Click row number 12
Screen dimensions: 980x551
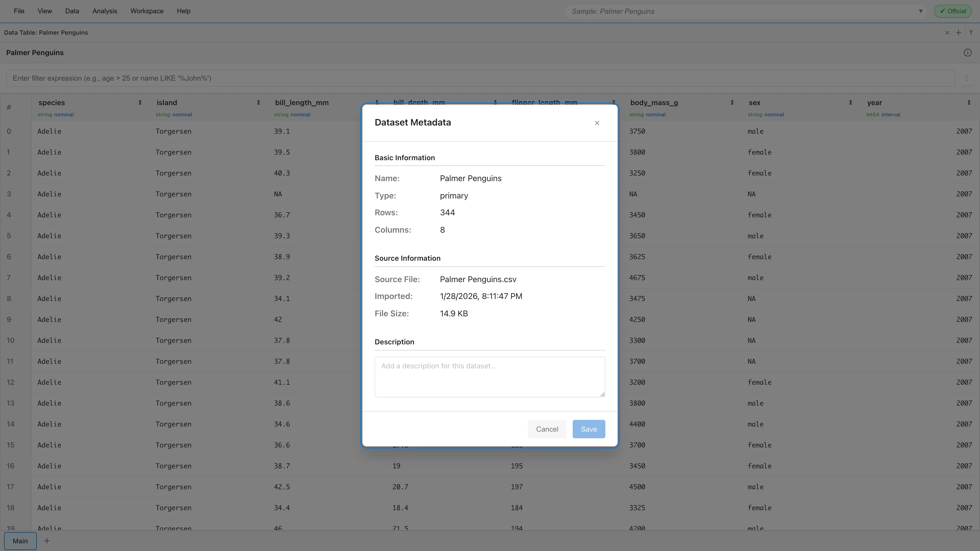[x=10, y=382]
